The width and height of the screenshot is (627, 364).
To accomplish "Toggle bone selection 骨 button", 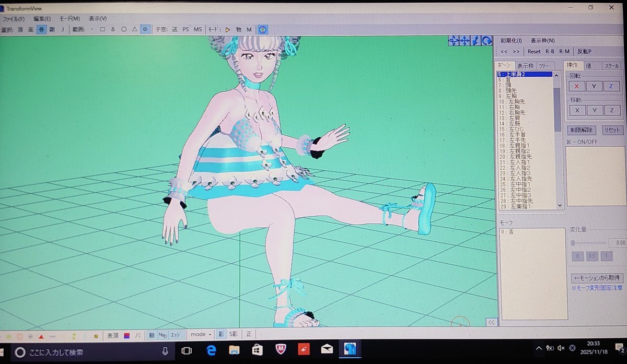I will pyautogui.click(x=41, y=29).
